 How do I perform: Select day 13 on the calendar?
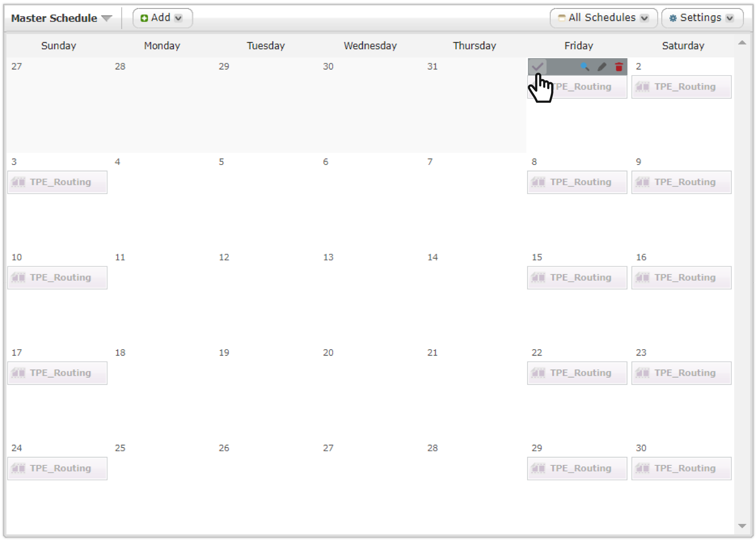pyautogui.click(x=328, y=257)
